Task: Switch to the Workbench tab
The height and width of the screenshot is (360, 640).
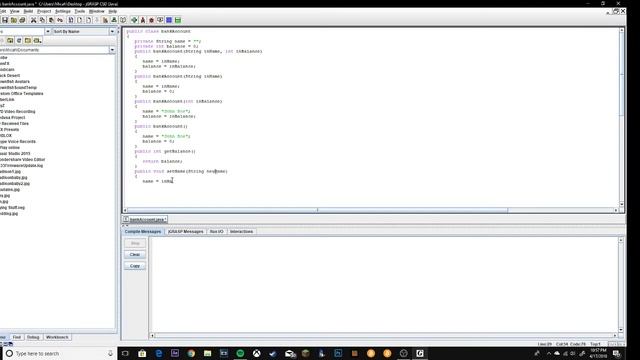Action: tap(57, 337)
